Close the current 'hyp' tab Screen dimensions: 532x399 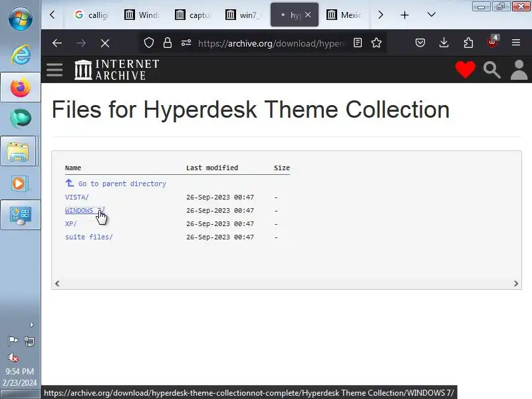click(308, 15)
